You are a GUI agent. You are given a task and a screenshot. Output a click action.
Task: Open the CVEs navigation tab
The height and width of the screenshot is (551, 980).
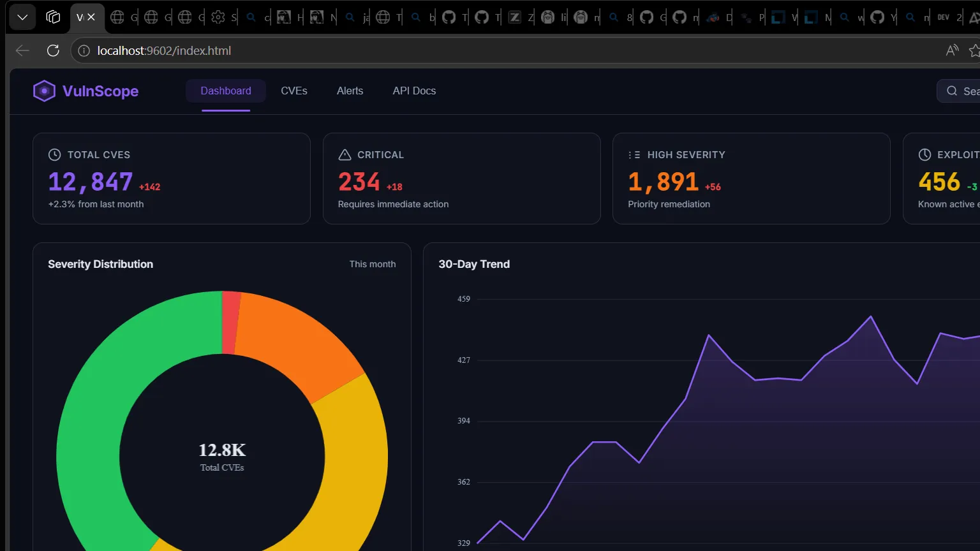294,91
